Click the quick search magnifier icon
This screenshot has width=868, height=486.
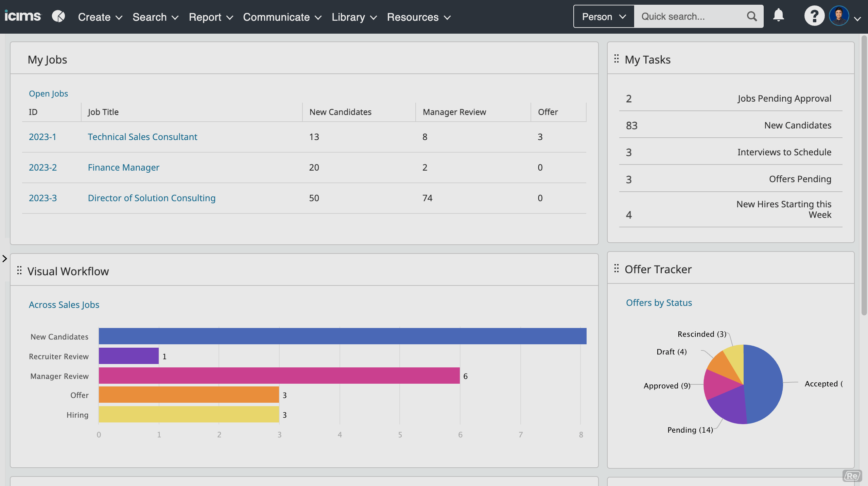(x=752, y=16)
